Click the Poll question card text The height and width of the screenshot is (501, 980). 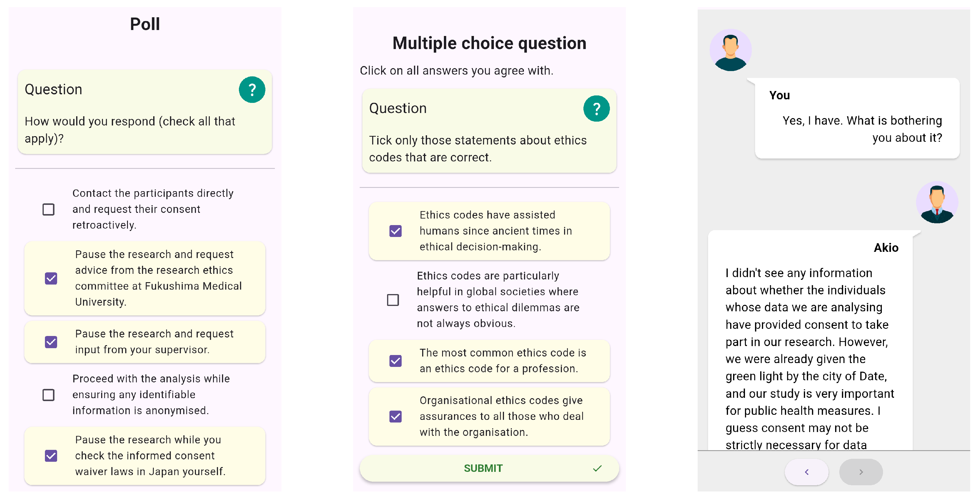click(130, 130)
